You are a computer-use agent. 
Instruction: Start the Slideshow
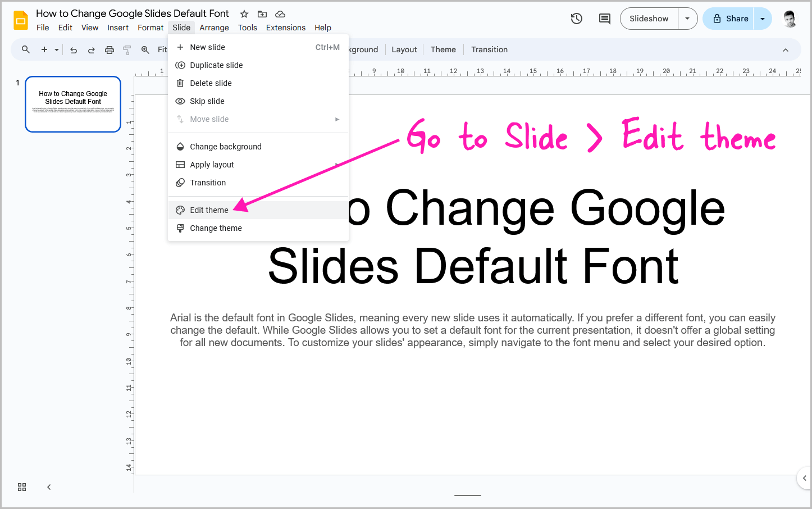tap(649, 19)
